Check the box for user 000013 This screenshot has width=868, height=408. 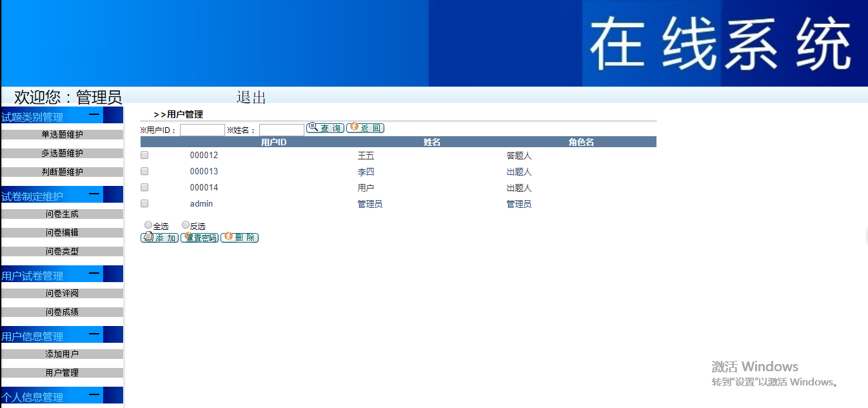point(144,171)
